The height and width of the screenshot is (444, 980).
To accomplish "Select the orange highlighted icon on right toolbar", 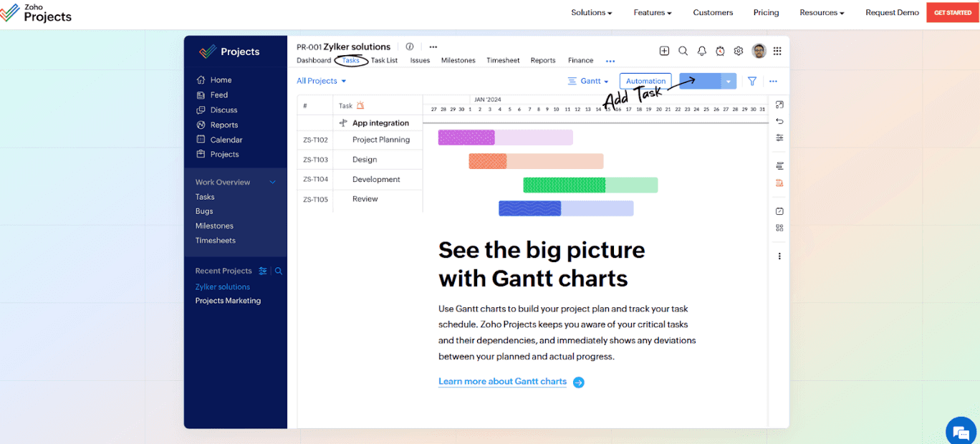I will pos(779,183).
